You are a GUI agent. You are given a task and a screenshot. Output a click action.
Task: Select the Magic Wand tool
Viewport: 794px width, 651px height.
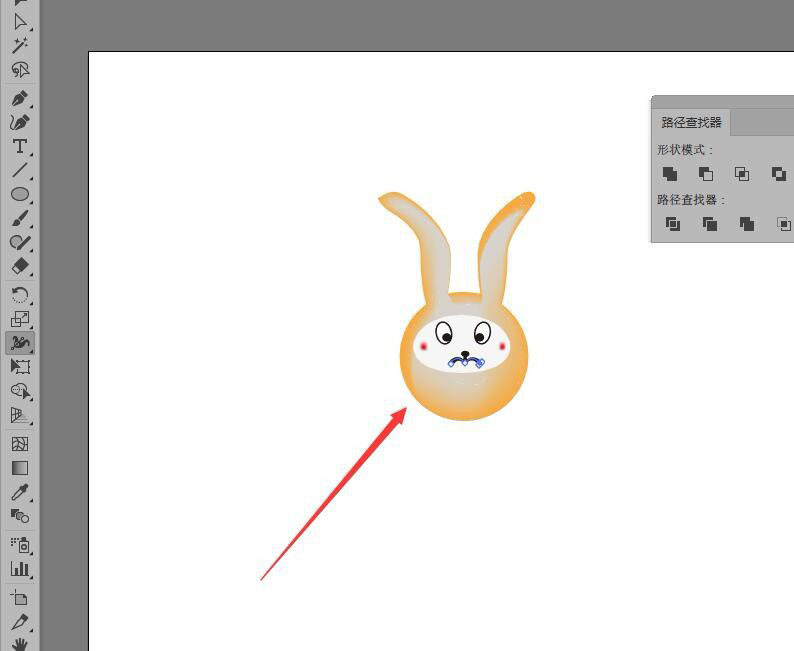(x=20, y=45)
